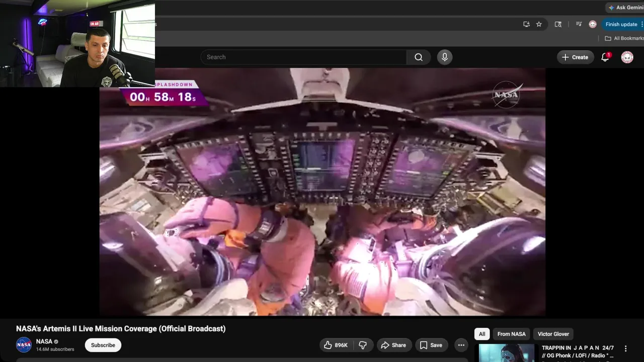Click the search magnifier button on YouTube
644x362 pixels.
click(x=419, y=57)
